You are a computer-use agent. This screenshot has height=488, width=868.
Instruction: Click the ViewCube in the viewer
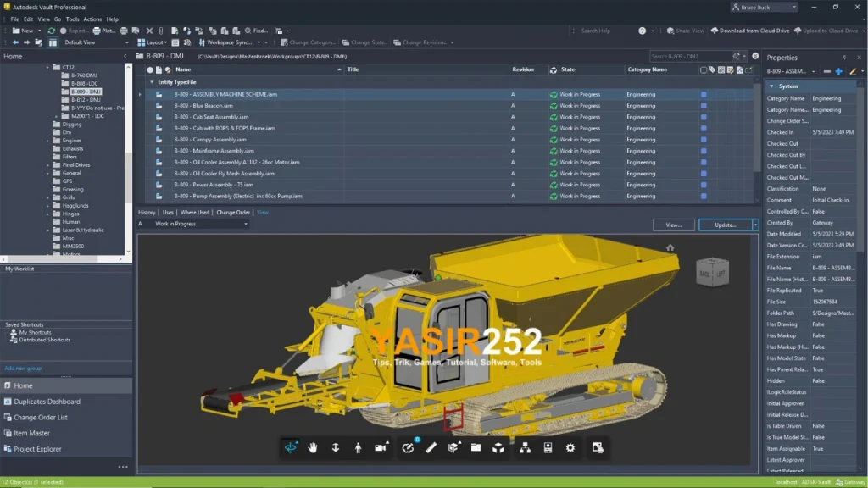tap(712, 272)
